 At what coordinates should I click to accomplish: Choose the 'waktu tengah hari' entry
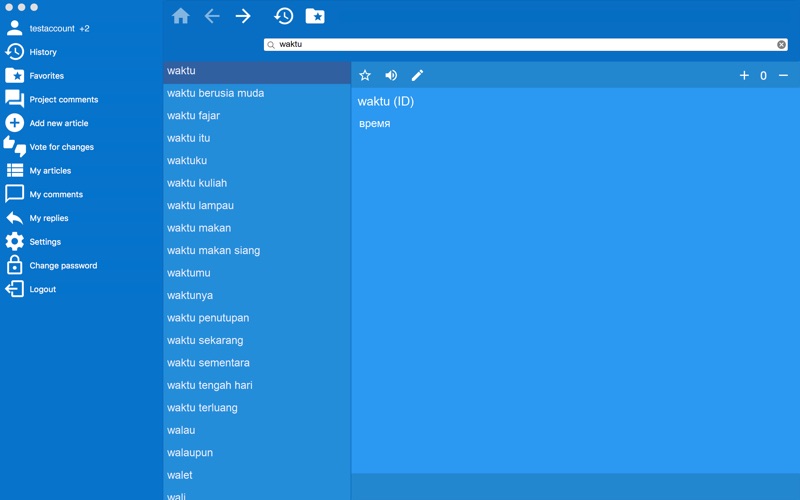point(257,385)
